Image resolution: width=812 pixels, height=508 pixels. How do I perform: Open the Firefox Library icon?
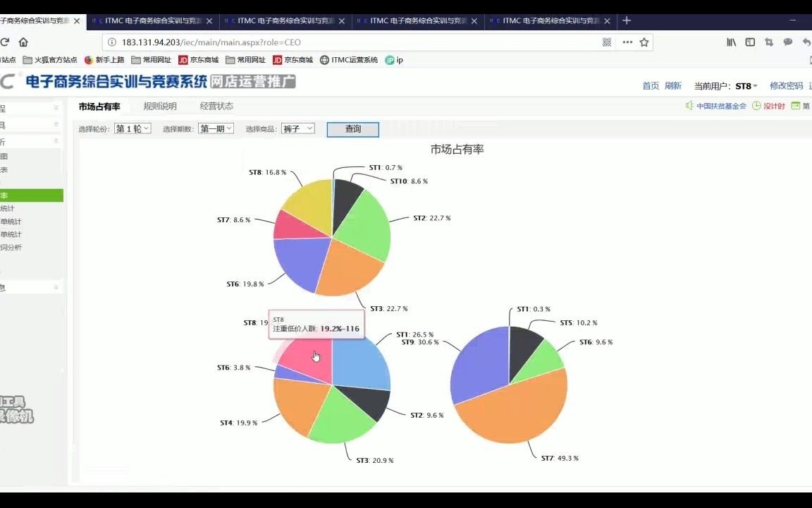pos(731,42)
